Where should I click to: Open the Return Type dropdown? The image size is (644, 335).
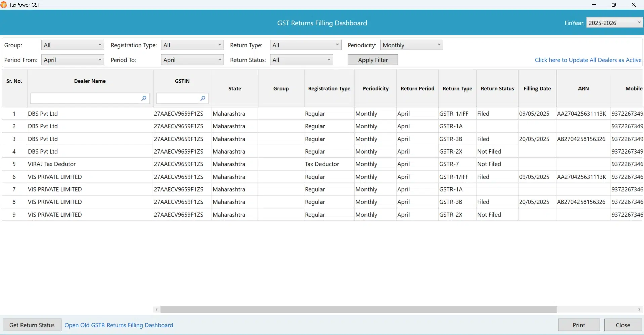305,45
